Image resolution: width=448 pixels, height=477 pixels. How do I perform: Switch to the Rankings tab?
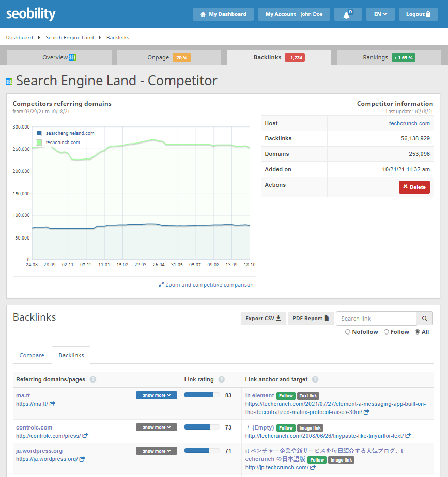[389, 57]
